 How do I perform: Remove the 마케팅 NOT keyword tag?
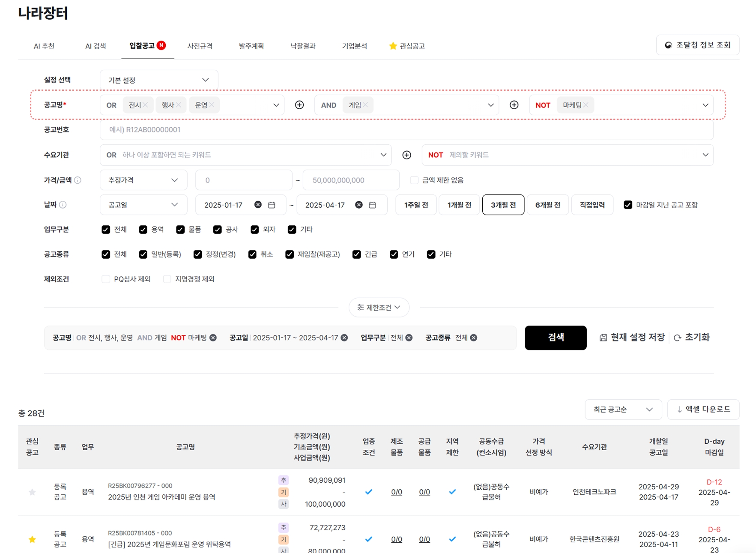tap(586, 105)
